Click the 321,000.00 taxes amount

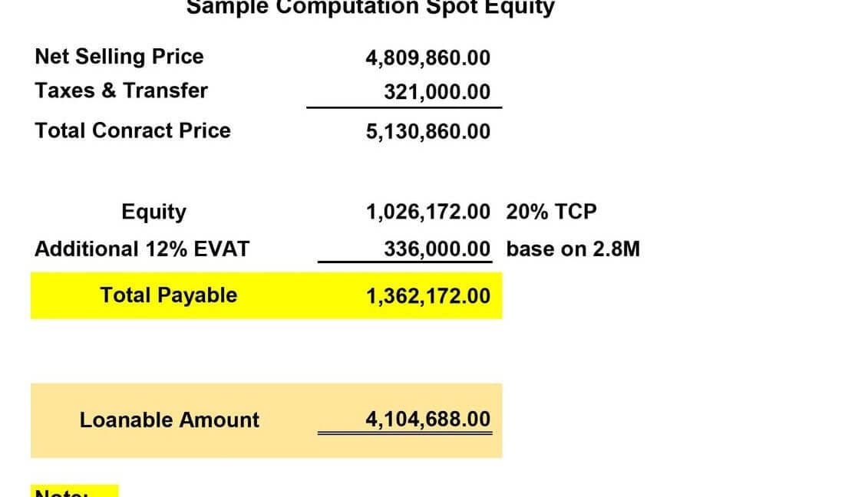pyautogui.click(x=437, y=92)
